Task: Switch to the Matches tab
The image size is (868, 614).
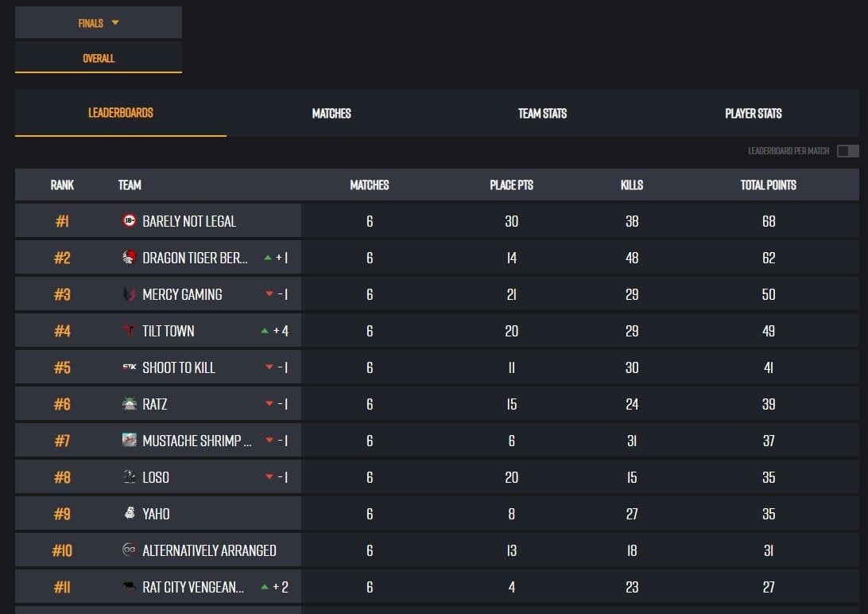Action: 331,114
